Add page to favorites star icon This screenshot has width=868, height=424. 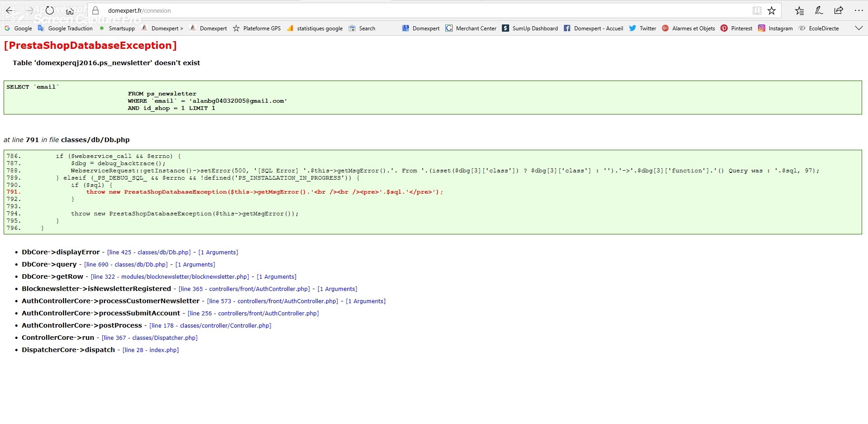[772, 10]
